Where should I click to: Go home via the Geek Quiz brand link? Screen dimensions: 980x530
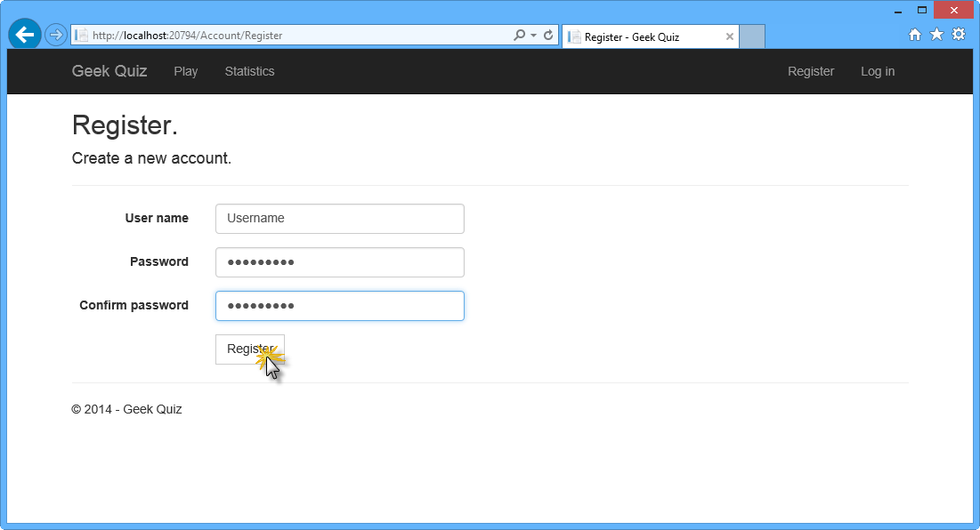point(109,71)
